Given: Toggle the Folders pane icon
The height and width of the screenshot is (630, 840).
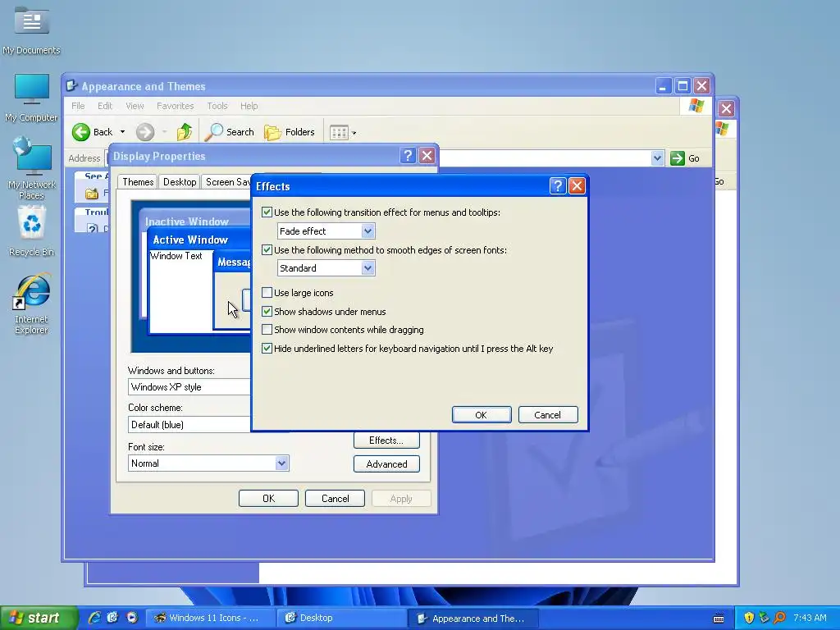Looking at the screenshot, I should [x=272, y=132].
